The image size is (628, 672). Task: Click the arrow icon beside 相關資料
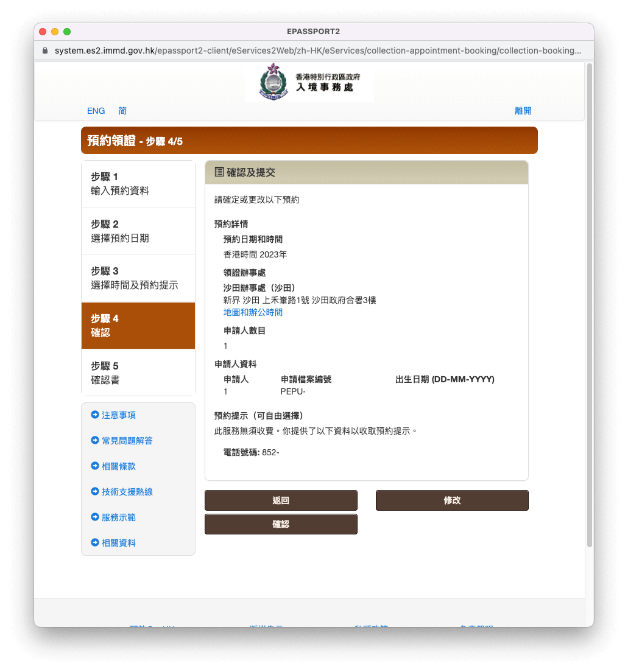click(95, 542)
